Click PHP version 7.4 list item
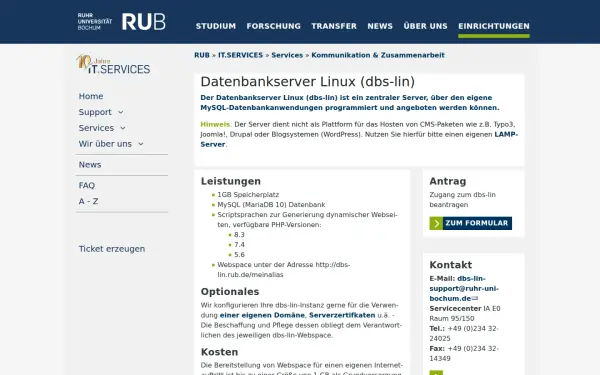Screen dimensions: 600x375 pos(239,245)
